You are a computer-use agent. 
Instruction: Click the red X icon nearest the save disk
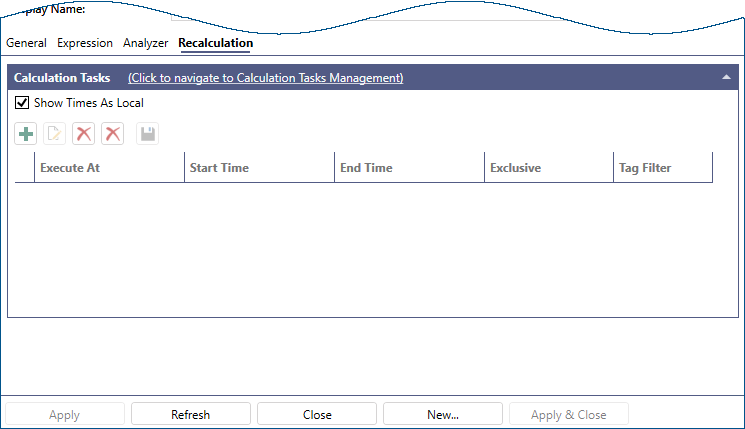113,134
